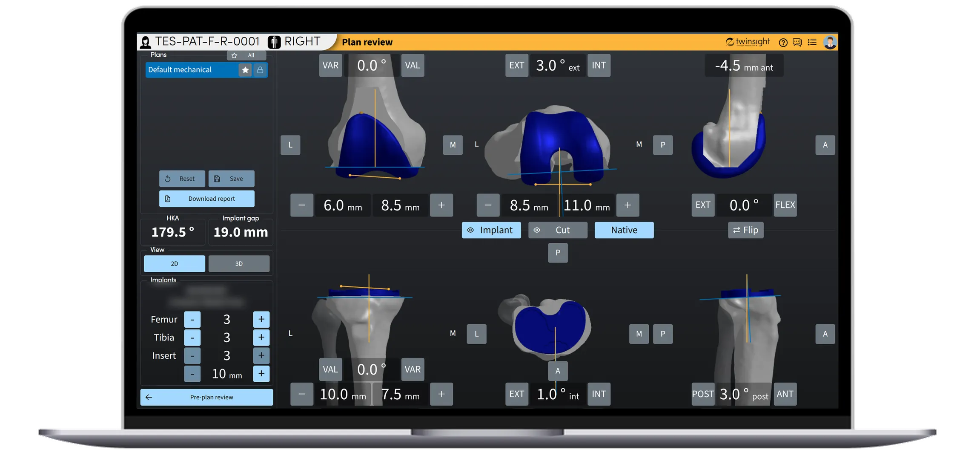
Task: Decrease femoral posterior resection 8.5 mm
Action: (x=488, y=205)
